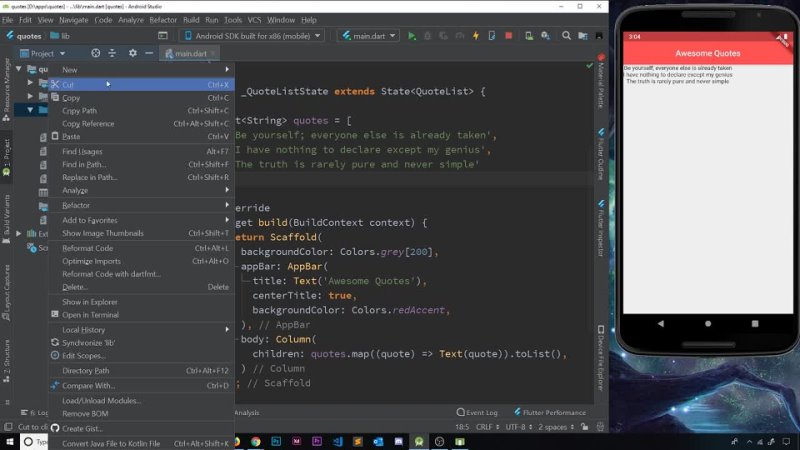Select Open in Terminal
The width and height of the screenshot is (800, 450).
tap(141, 315)
